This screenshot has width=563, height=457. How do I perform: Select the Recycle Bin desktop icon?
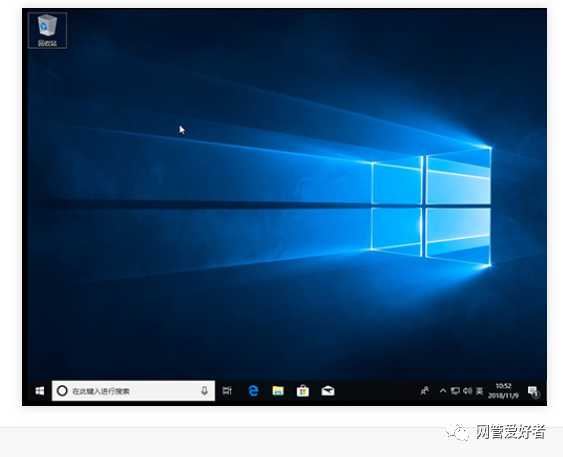(47, 30)
